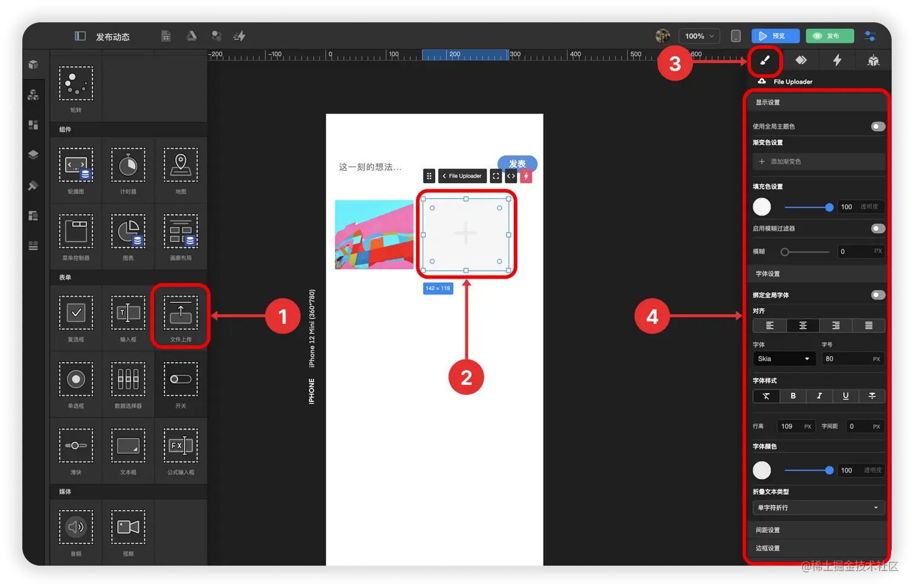Screen dimensions: 914x588
Task: Enable the 启用模糊过滤器 toggle
Action: pyautogui.click(x=878, y=228)
